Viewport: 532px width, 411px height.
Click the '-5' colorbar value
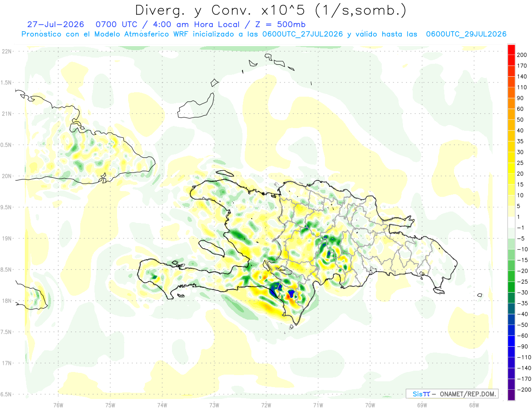point(521,239)
